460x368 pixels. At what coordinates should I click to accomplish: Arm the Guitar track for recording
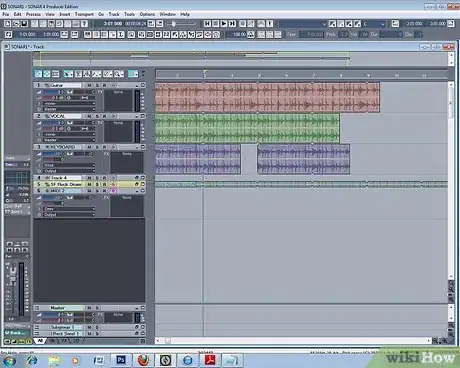pos(104,85)
